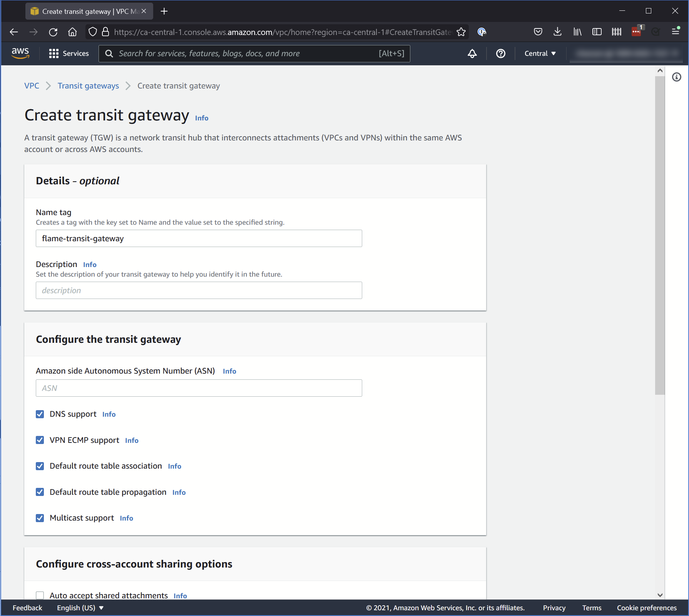
Task: Open the English (US) language dropdown
Action: click(x=80, y=608)
